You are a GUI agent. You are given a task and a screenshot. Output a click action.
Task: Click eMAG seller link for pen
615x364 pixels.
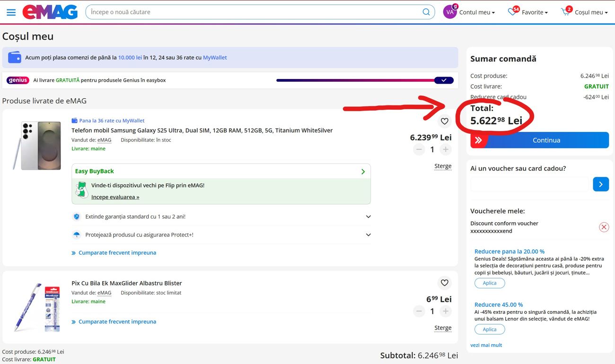pyautogui.click(x=104, y=293)
